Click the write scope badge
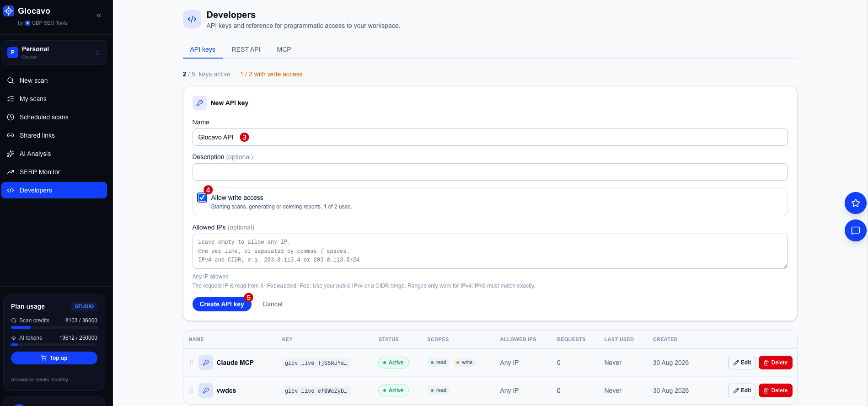The height and width of the screenshot is (406, 868). coord(464,363)
